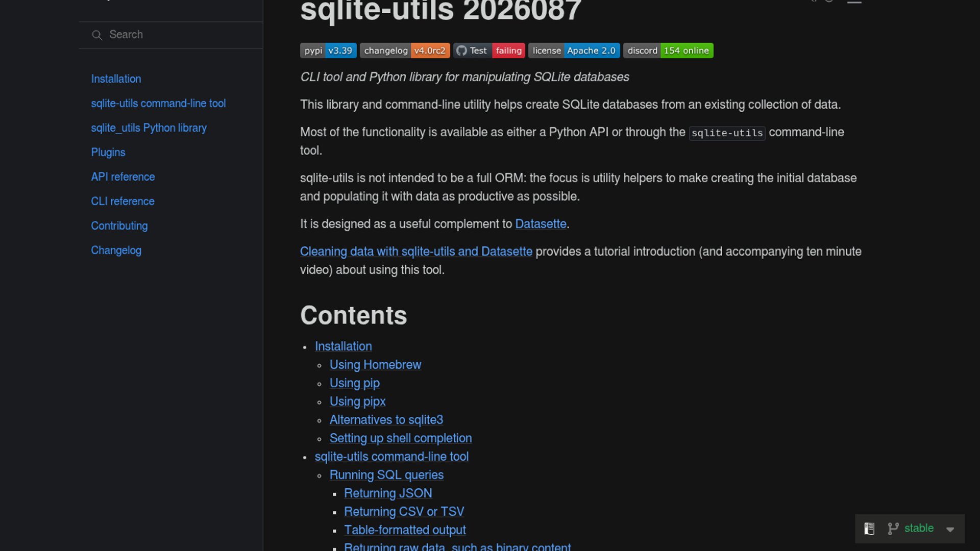Focus the Search docs input field
This screenshot has height=551, width=980.
click(x=170, y=35)
